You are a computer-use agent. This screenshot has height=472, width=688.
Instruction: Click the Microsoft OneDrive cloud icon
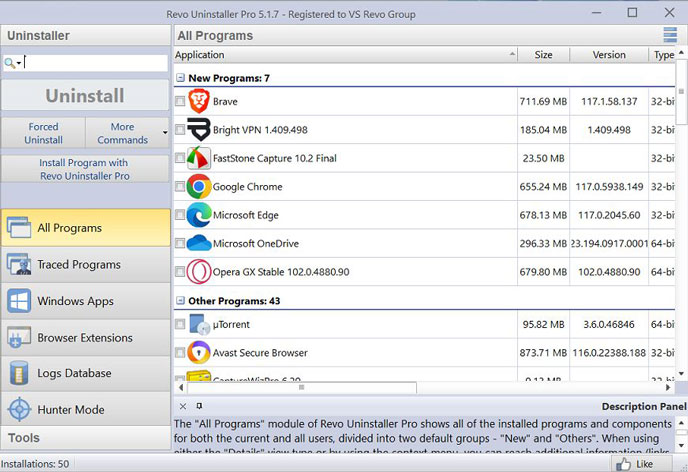(199, 243)
